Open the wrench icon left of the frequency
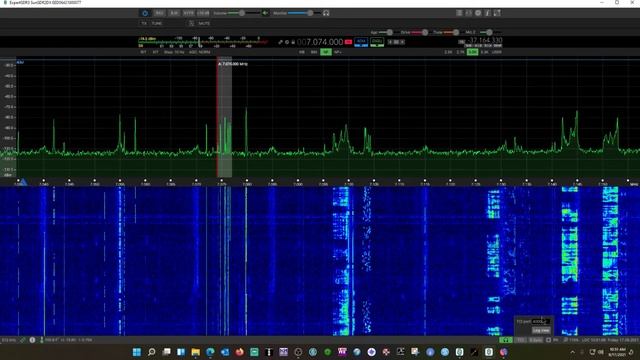 point(280,42)
